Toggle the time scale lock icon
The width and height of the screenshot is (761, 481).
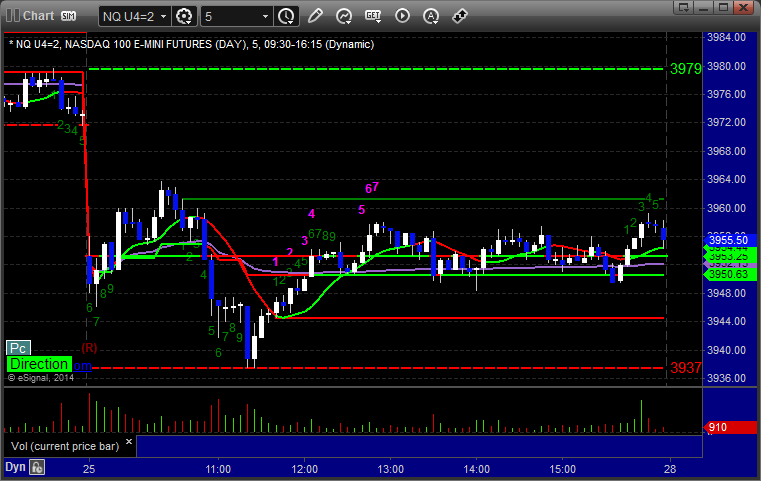pos(37,467)
